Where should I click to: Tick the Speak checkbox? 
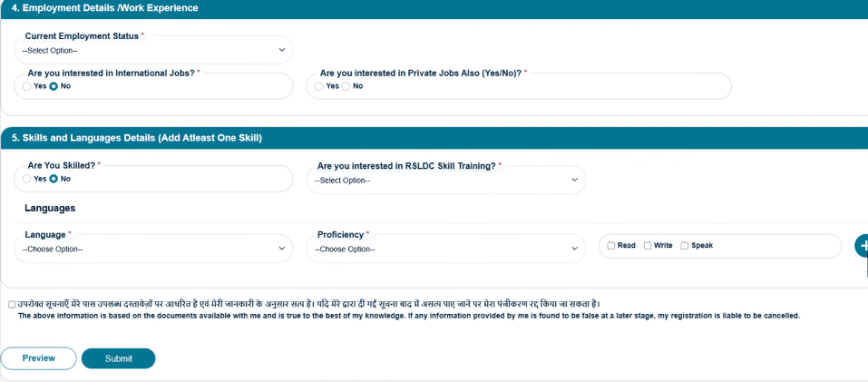coord(685,246)
